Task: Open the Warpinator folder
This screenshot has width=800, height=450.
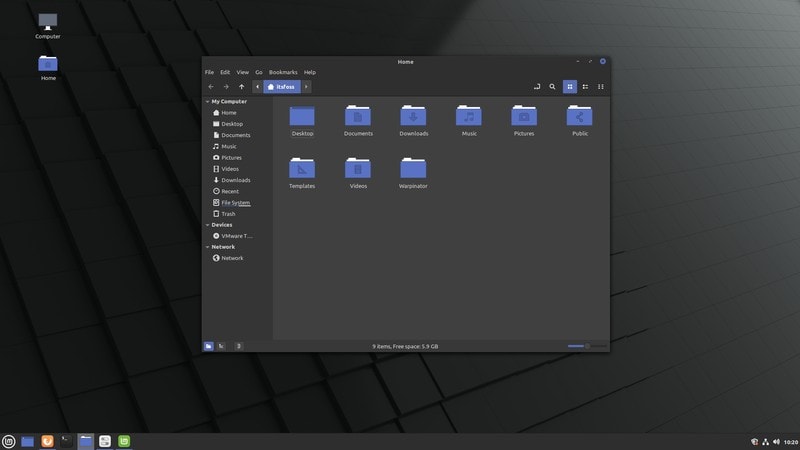Action: click(413, 169)
